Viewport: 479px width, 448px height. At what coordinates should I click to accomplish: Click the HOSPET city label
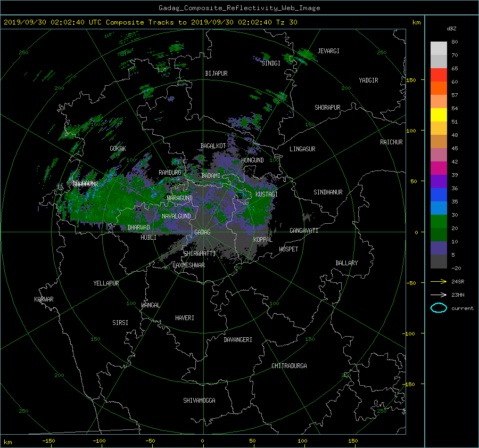pos(288,249)
